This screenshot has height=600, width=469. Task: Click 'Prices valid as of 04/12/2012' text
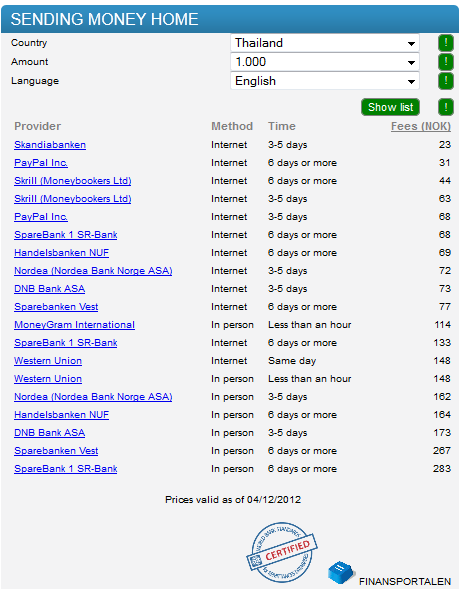(233, 499)
